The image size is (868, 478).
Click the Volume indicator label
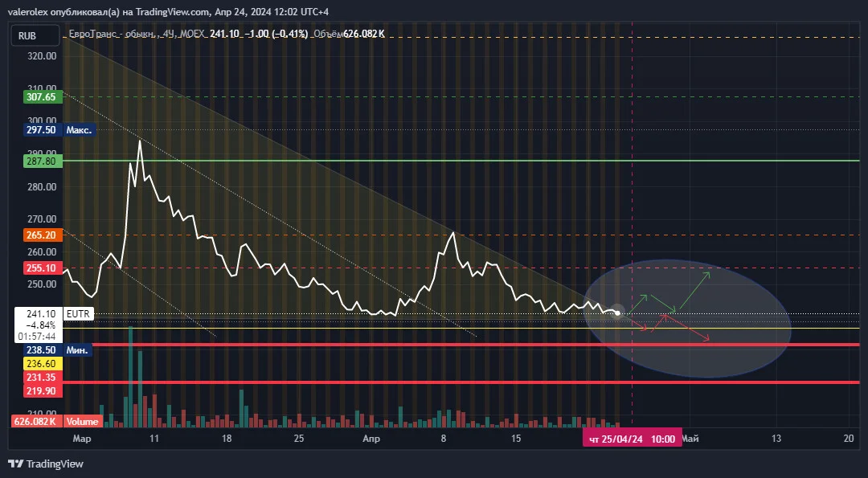83,422
